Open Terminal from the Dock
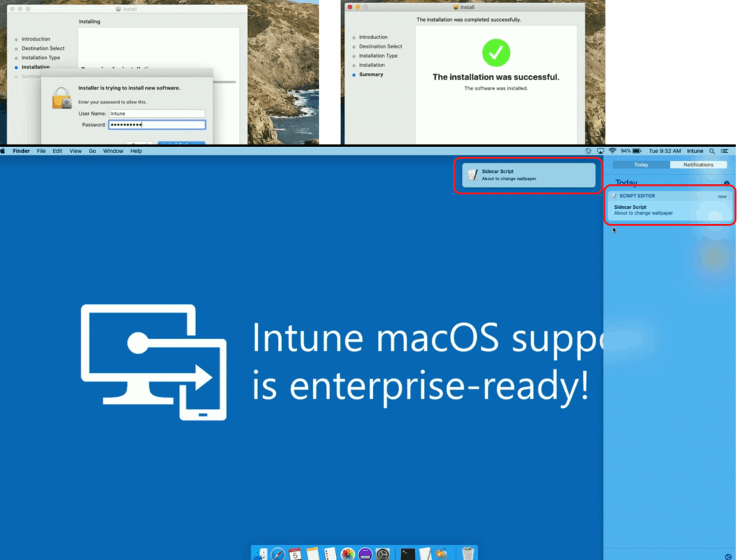The height and width of the screenshot is (560, 740). [x=408, y=554]
